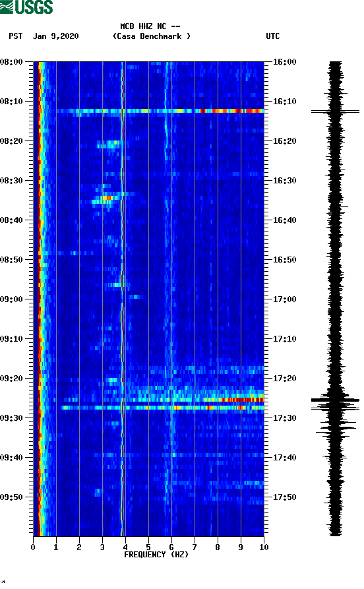364x589 pixels.
Task: Click the '6' frequency axis tick label
Action: tap(171, 547)
